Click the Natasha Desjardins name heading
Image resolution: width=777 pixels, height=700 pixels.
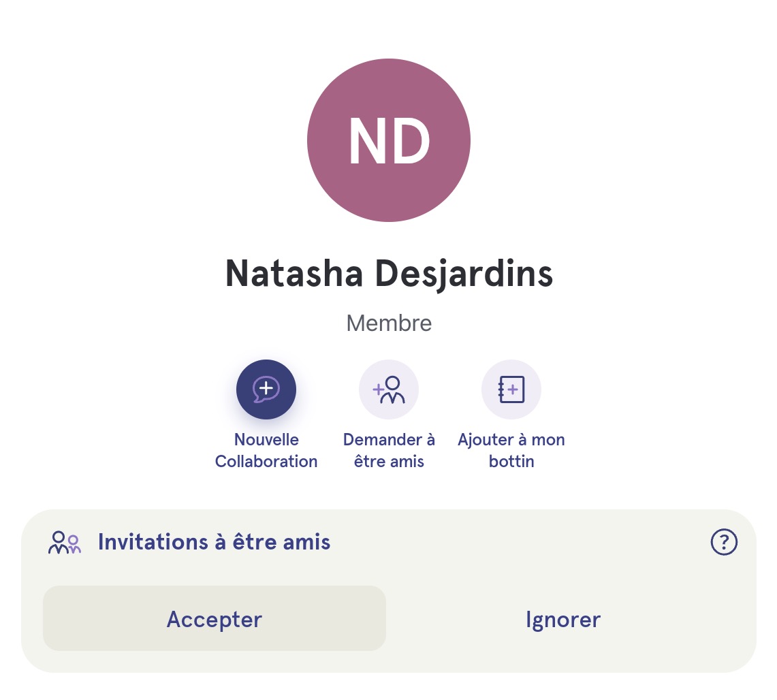[x=389, y=274]
